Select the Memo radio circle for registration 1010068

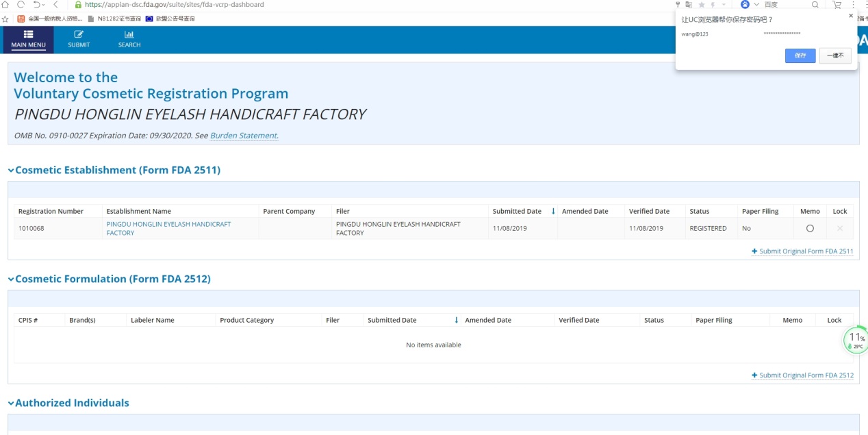coord(810,228)
